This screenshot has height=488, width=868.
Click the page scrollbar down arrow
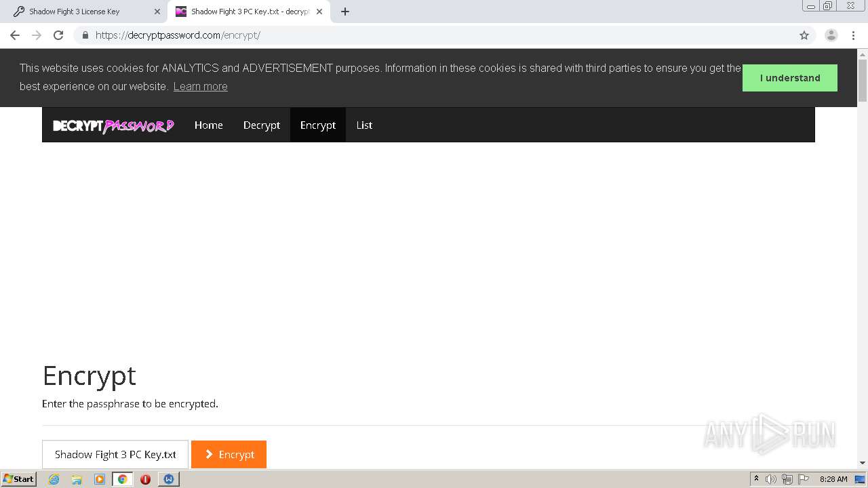[x=863, y=463]
